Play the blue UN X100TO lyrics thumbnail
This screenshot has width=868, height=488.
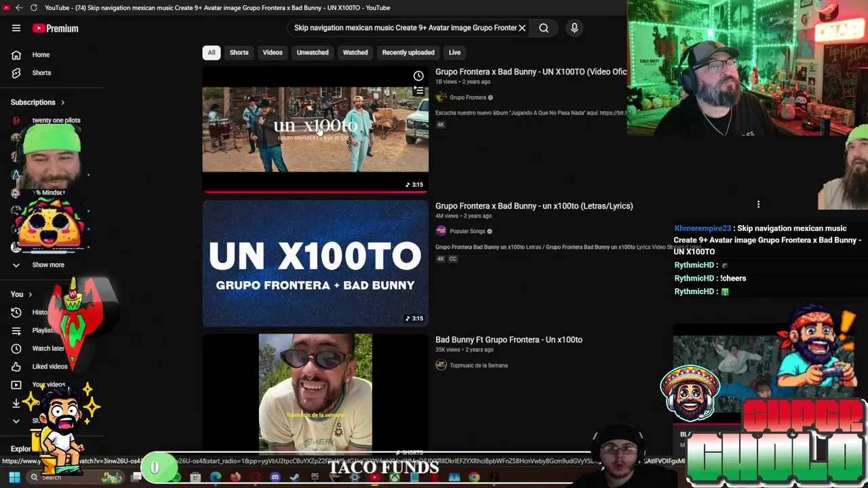[x=315, y=264]
